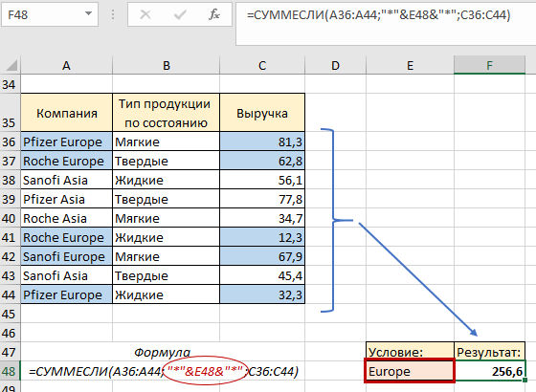This screenshot has width=536, height=392.
Task: Click the 'Тип продукции по состоянию' header cell
Action: pyautogui.click(x=167, y=113)
